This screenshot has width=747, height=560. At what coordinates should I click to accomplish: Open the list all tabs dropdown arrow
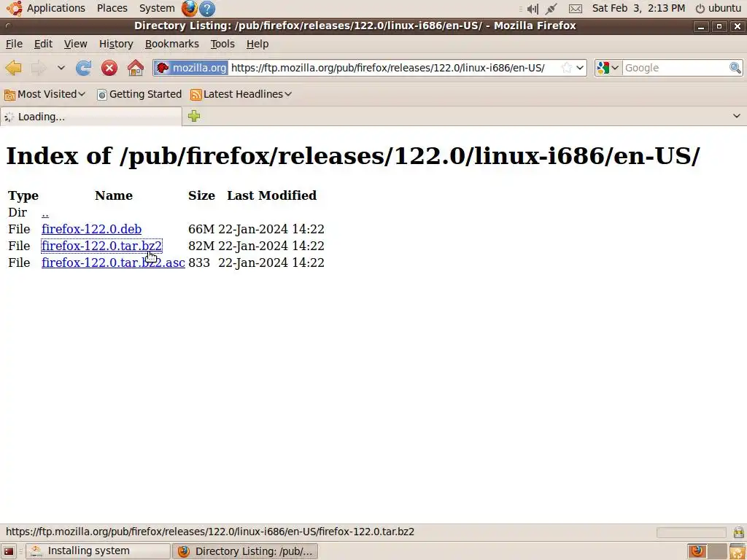tap(737, 116)
